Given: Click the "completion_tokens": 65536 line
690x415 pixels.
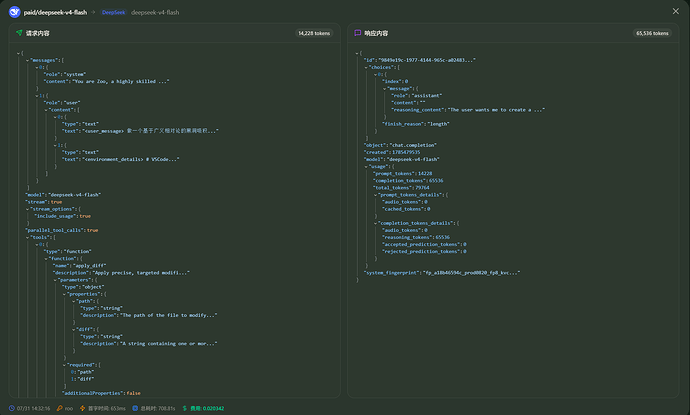Looking at the screenshot, I should tap(408, 180).
